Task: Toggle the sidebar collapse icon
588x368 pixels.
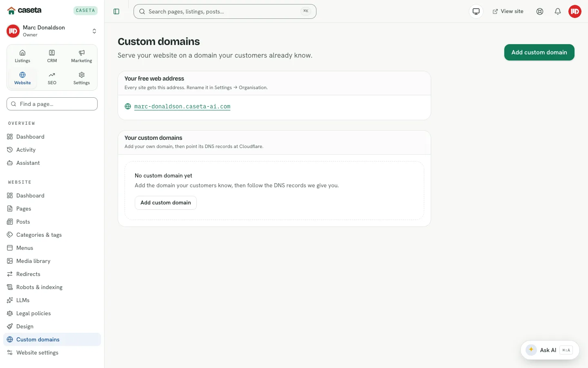Action: pos(116,11)
